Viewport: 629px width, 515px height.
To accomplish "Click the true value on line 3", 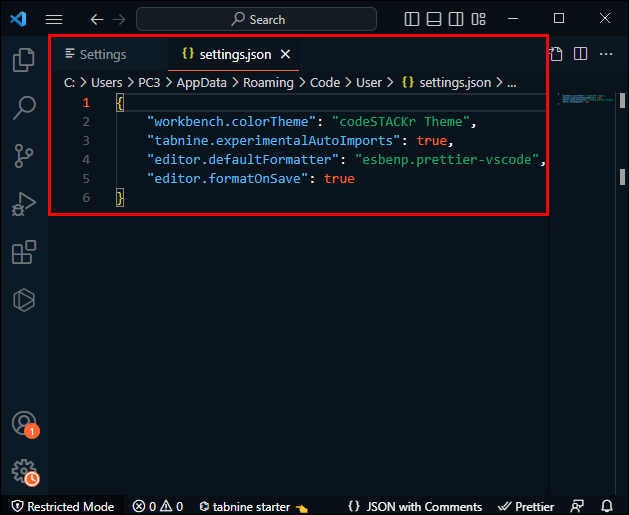I will click(x=432, y=141).
